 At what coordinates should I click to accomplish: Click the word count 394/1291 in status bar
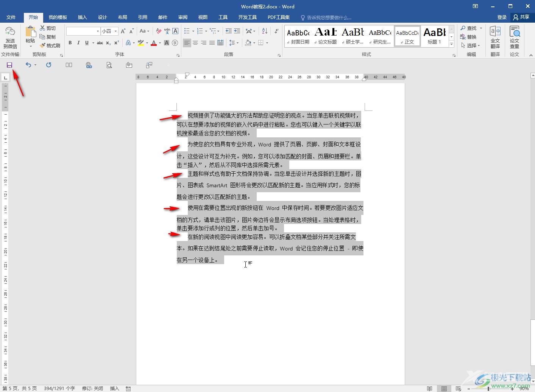59,389
